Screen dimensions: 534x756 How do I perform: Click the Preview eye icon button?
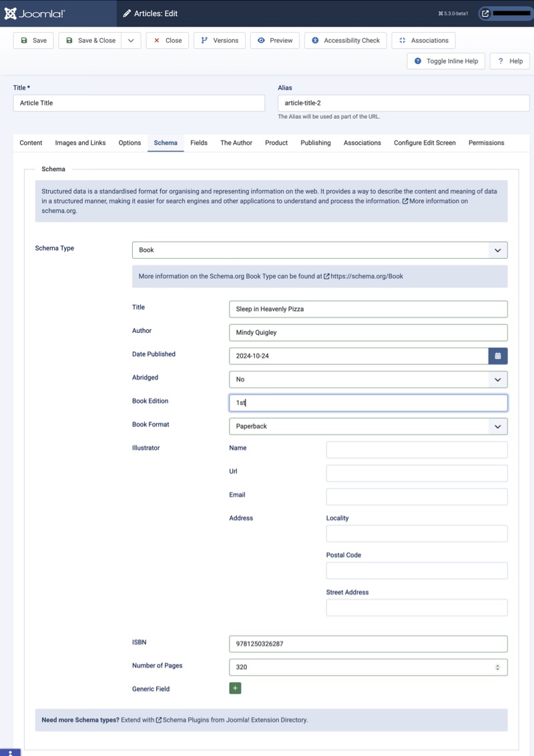(x=274, y=41)
